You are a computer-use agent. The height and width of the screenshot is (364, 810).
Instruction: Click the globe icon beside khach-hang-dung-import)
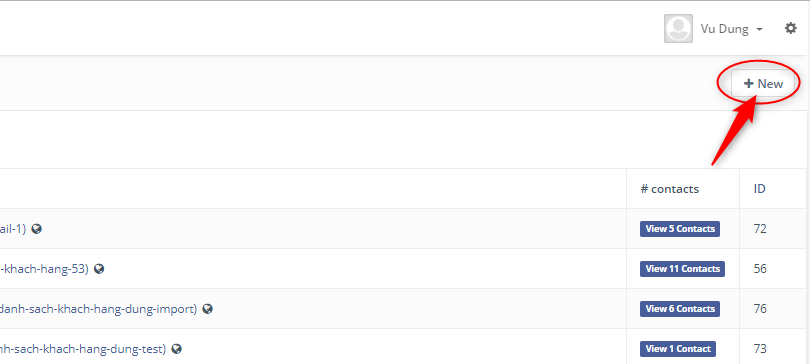click(208, 309)
